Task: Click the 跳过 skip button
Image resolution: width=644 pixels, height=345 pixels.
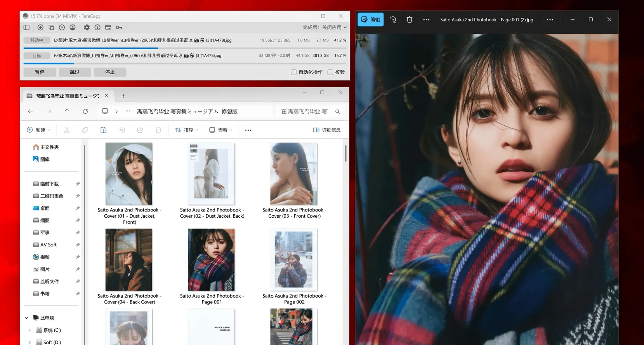Action: [x=75, y=72]
